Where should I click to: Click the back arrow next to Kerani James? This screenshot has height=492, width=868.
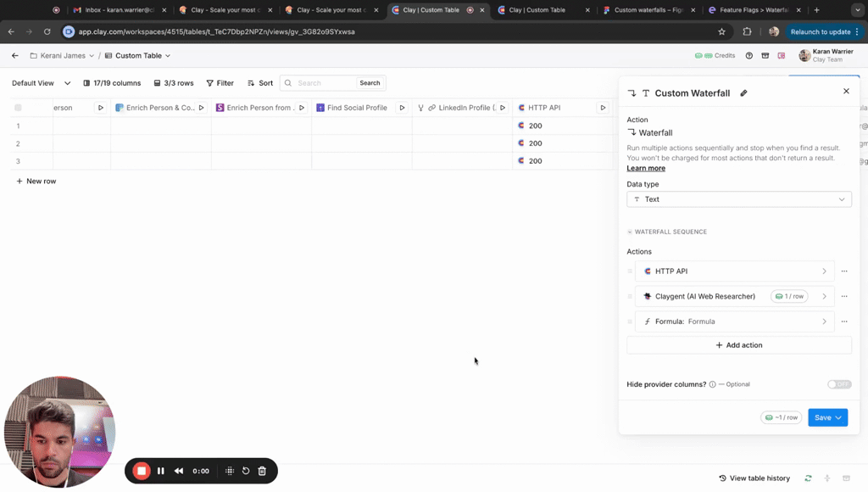click(15, 56)
